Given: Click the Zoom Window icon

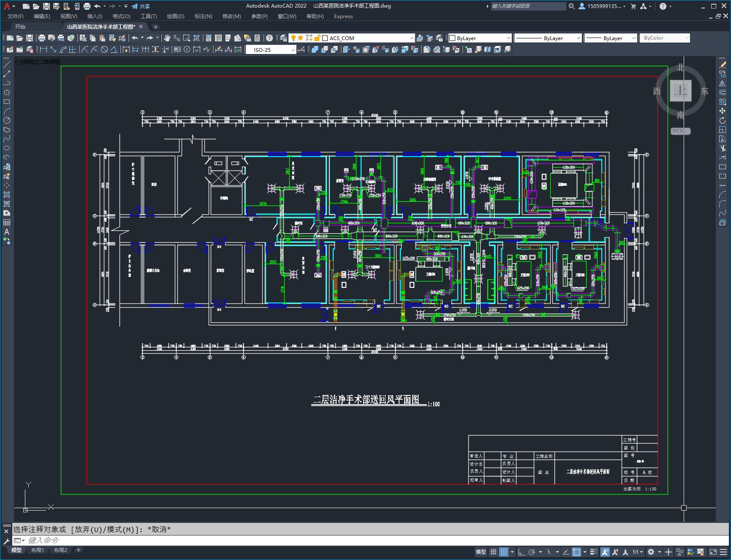Looking at the screenshot, I should click(186, 38).
